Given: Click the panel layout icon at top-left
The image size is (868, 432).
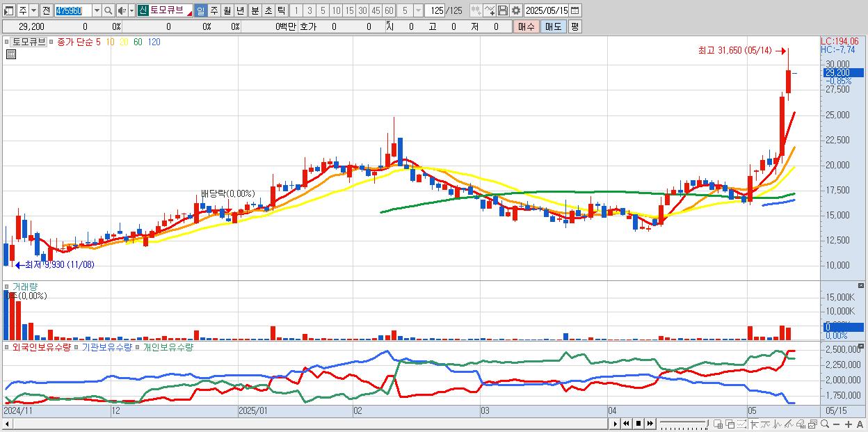Looking at the screenshot, I should click(9, 10).
